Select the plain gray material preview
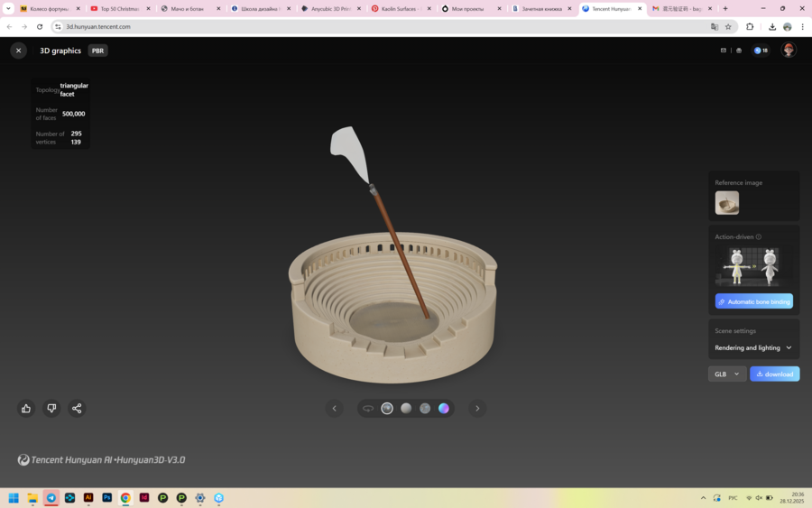812x508 pixels. (406, 409)
